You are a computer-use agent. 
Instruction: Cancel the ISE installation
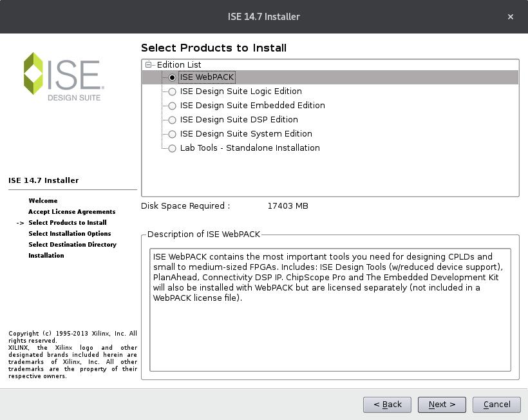coord(496,405)
